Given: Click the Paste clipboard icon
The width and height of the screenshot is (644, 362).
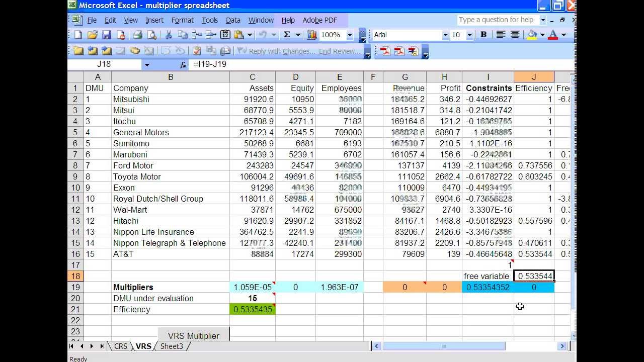Looking at the screenshot, I should tap(239, 35).
